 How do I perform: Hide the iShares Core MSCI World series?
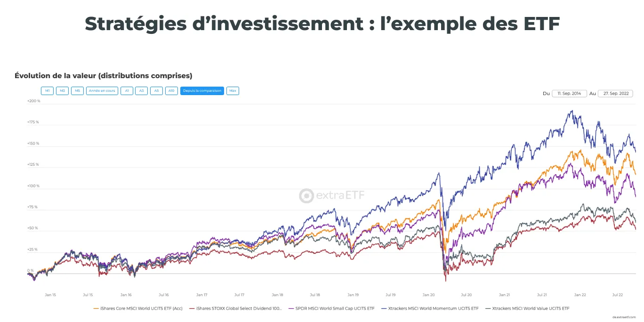[x=140, y=308]
